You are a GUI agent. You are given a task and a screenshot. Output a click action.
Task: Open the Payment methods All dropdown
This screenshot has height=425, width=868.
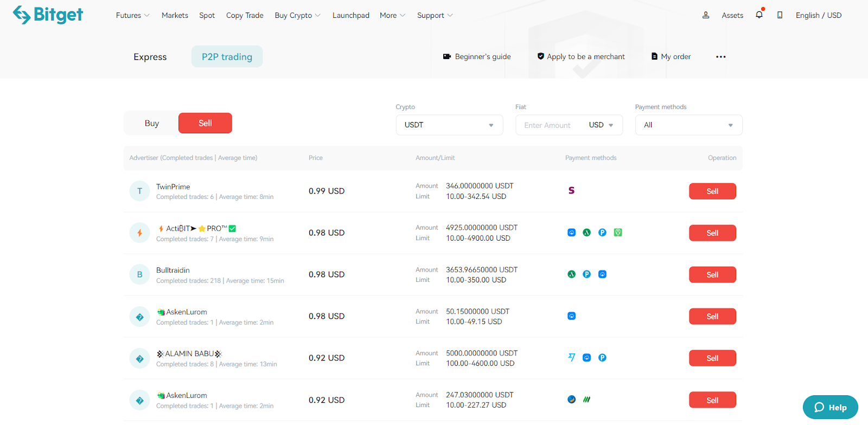pos(688,125)
